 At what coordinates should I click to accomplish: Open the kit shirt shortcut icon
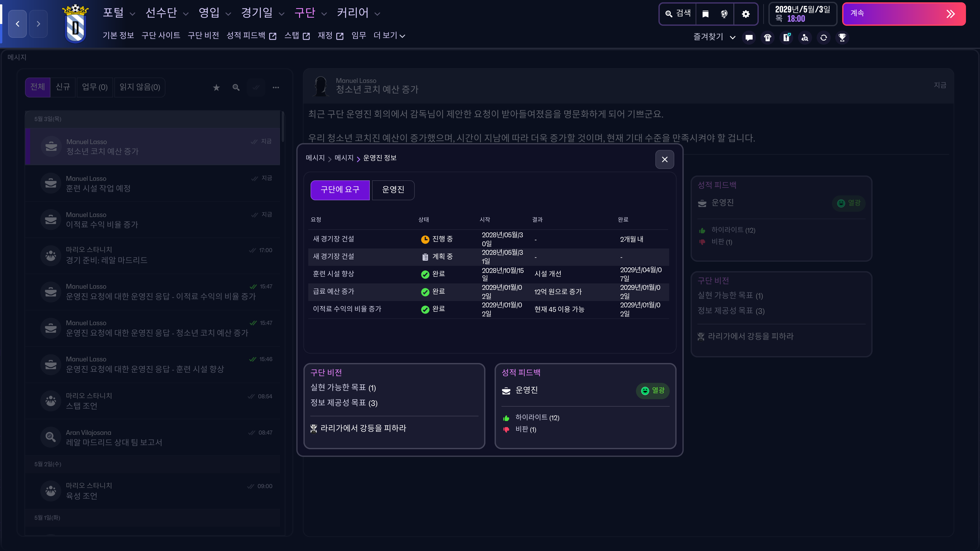click(767, 38)
